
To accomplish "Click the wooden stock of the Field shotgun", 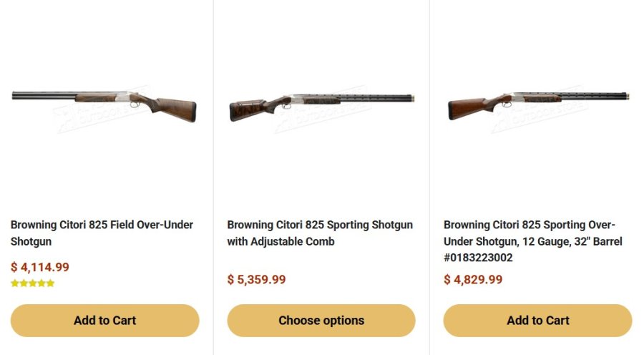I will point(174,109).
